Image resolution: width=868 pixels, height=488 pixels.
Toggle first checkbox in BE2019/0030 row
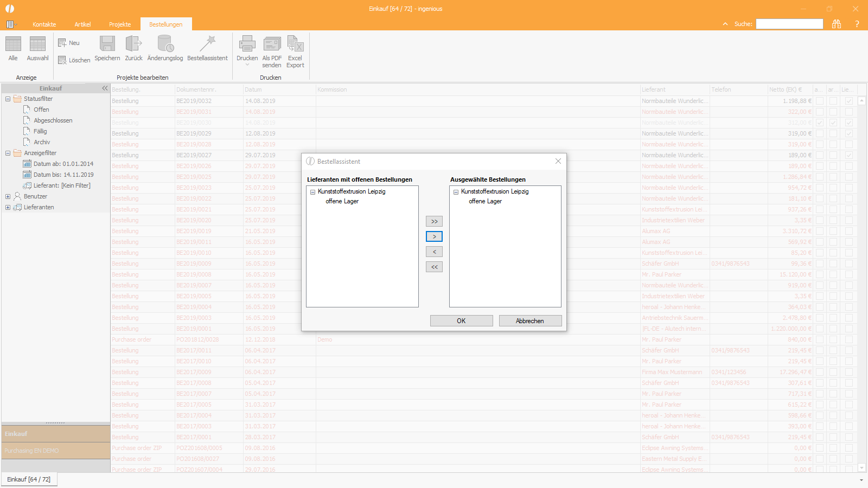(x=820, y=123)
